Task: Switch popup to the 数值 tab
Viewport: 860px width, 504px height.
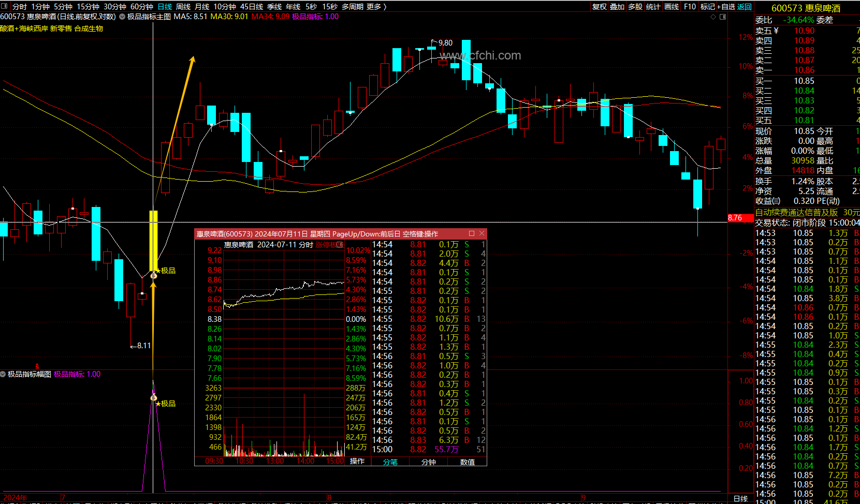Action: (x=468, y=462)
